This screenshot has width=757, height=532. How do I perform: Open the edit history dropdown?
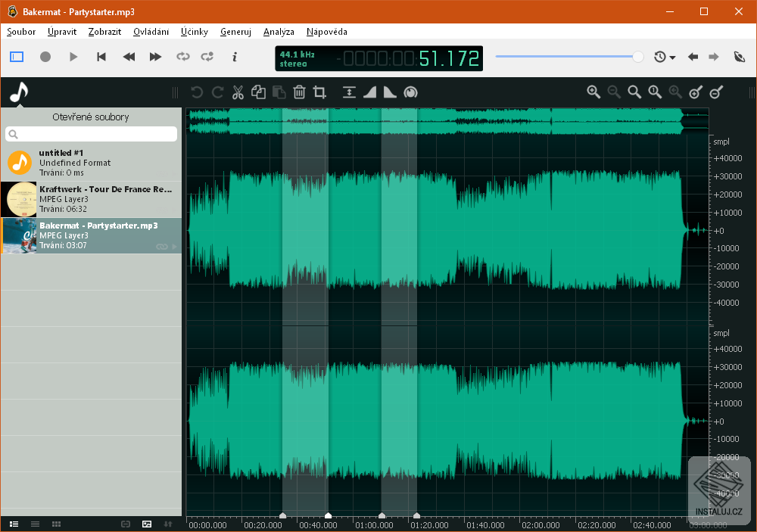[665, 56]
